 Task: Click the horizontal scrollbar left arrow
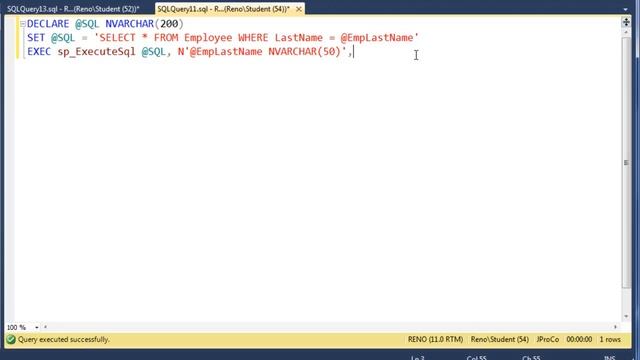point(45,327)
